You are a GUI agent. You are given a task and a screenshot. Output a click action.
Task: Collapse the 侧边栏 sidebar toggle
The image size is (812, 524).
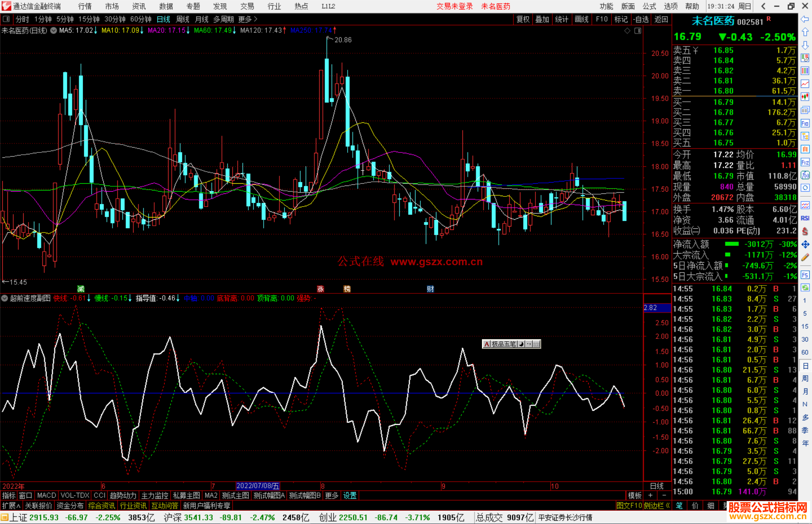tap(657, 506)
